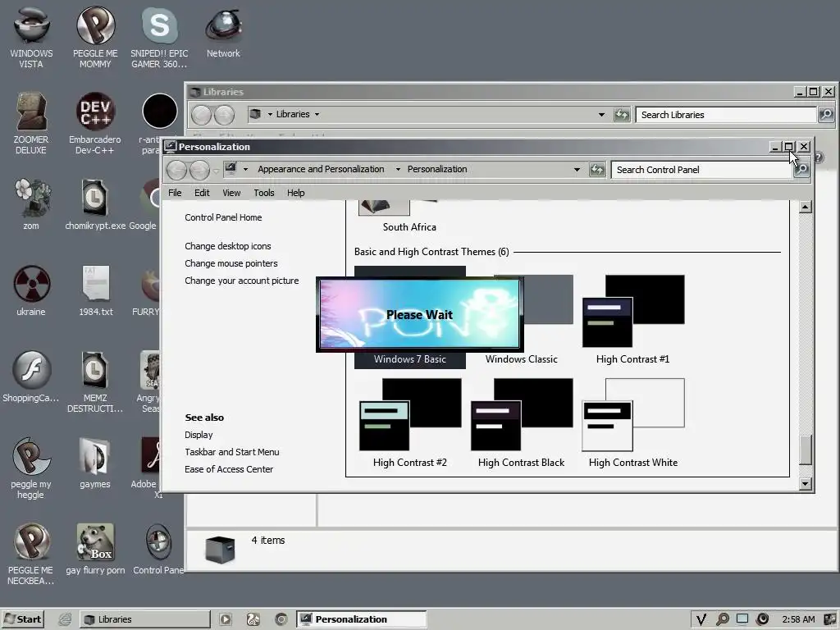
Task: Open the 1984.txt file icon
Action: point(96,290)
